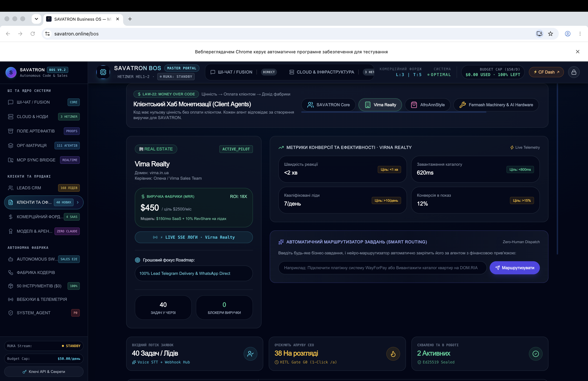Open Ключі API & Секрети
The image size is (588, 381).
[x=44, y=372]
